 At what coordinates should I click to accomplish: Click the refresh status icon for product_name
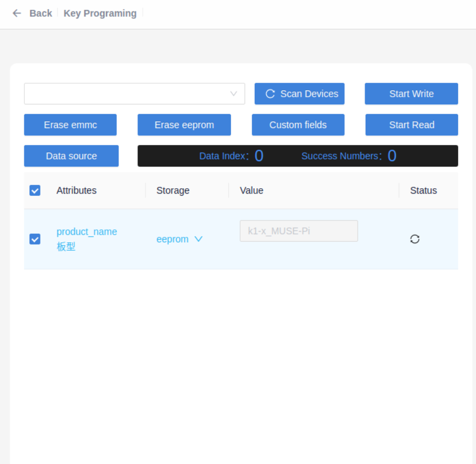415,239
